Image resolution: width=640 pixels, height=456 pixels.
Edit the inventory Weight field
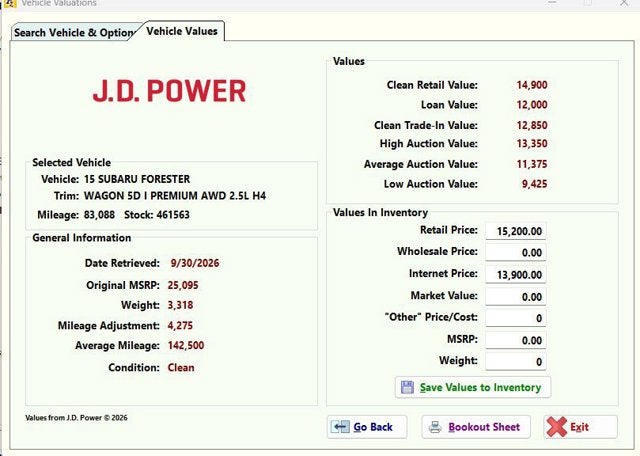tap(516, 362)
